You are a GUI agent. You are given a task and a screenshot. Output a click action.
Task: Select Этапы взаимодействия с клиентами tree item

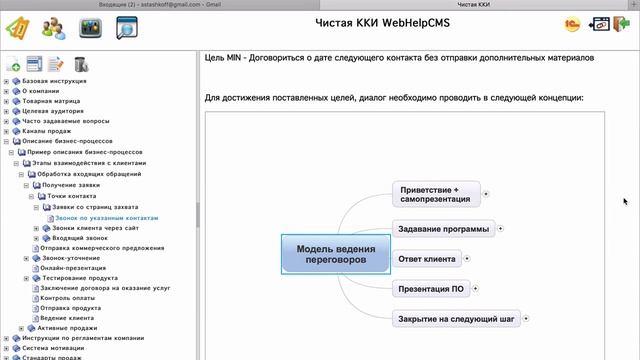[x=89, y=163]
